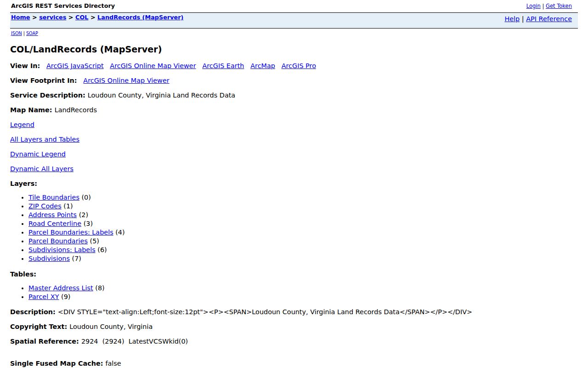The height and width of the screenshot is (368, 588).
Task: View map in ArcGIS Earth
Action: 223,66
